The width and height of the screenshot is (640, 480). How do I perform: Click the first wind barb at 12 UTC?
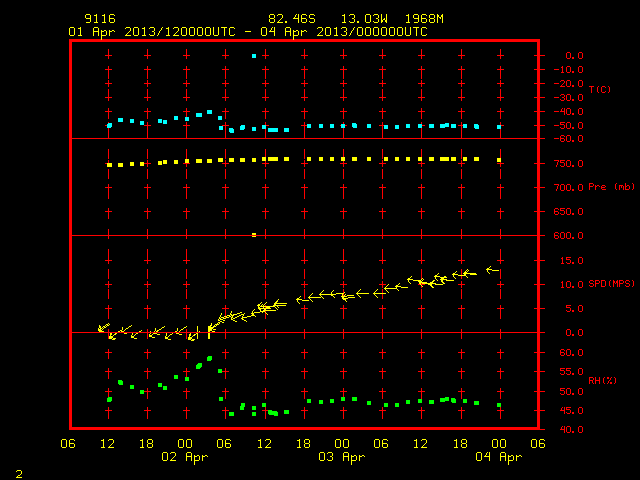[x=104, y=327]
